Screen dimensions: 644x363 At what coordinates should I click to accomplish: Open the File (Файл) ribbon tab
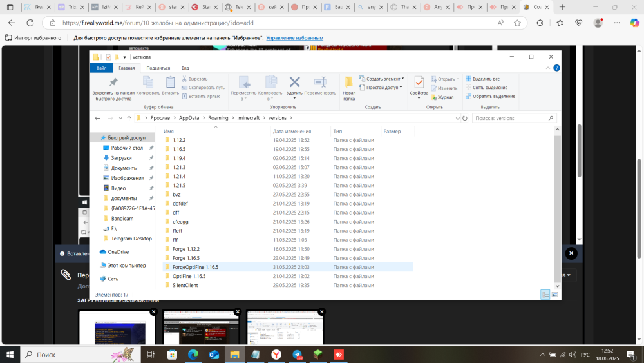click(x=102, y=68)
